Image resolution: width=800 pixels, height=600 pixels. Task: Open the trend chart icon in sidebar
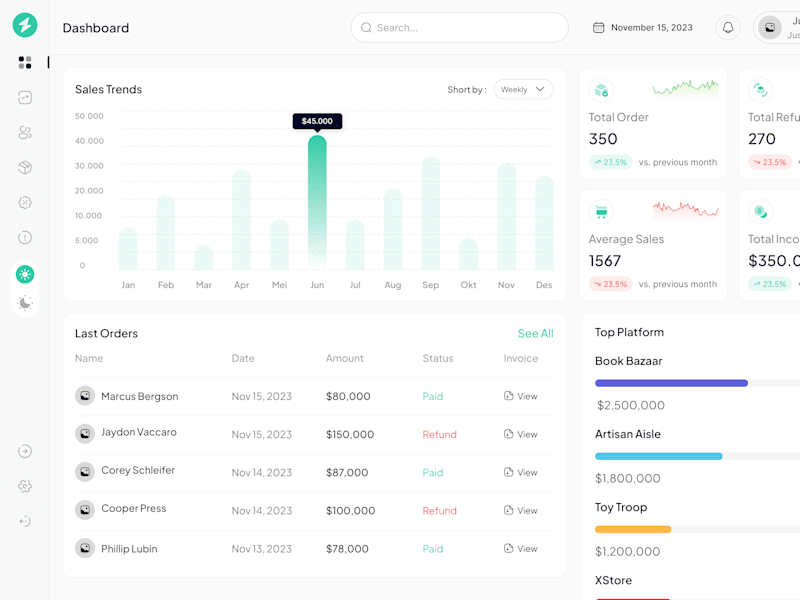point(25,97)
